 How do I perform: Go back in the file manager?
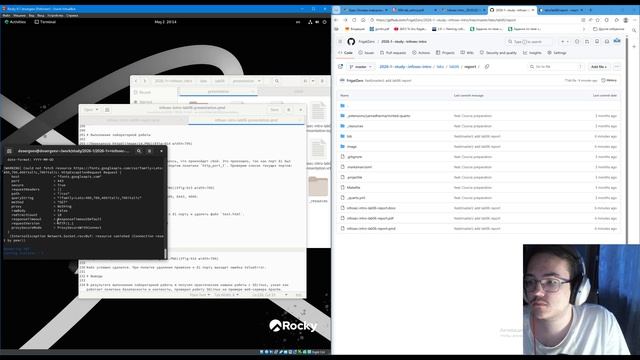136,81
